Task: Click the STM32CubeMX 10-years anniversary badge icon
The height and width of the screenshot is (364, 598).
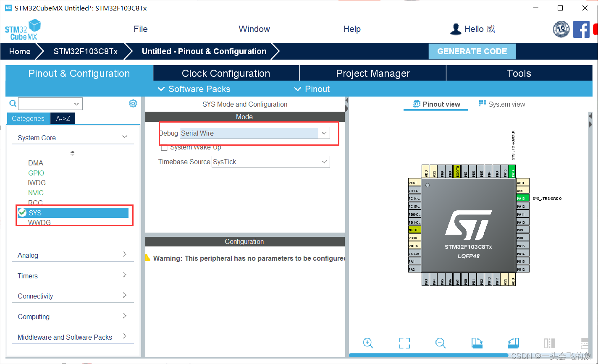Action: (561, 29)
